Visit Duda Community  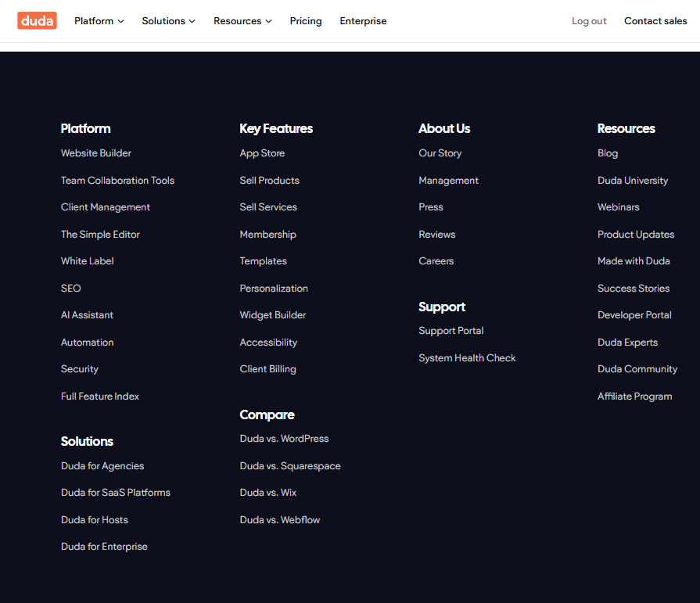(637, 369)
